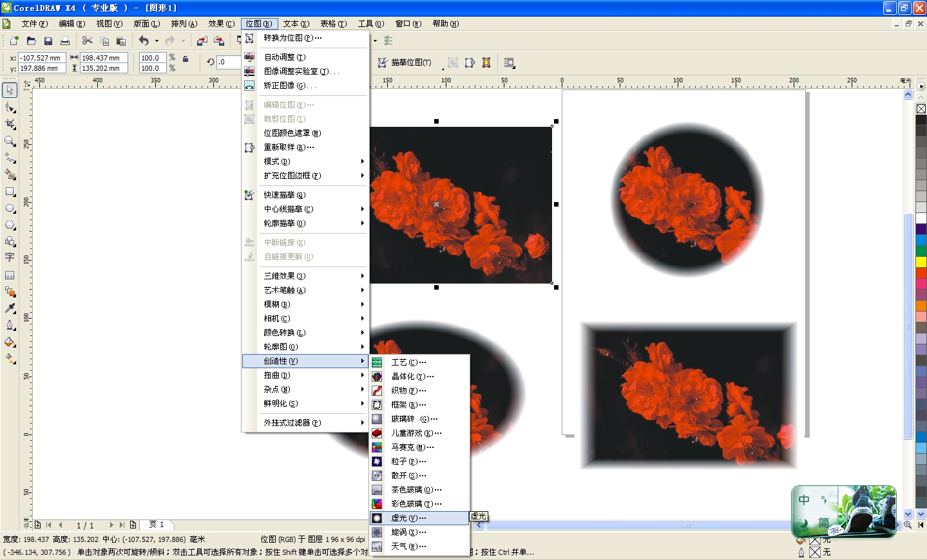Select the Smart fill tool
The width and height of the screenshot is (927, 560).
[x=10, y=174]
